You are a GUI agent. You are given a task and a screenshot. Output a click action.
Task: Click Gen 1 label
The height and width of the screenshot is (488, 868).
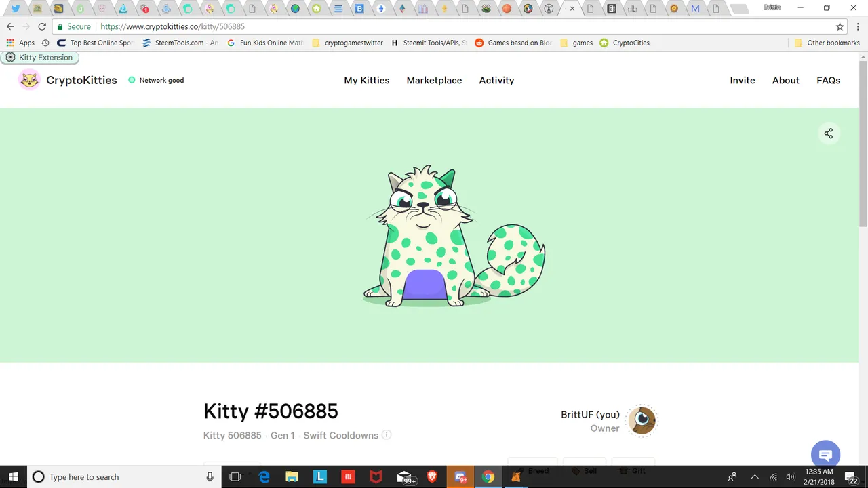(x=283, y=435)
